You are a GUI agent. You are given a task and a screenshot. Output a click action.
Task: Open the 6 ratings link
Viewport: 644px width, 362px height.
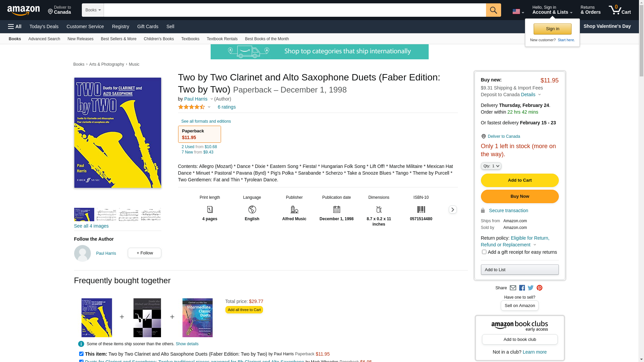[x=226, y=107]
